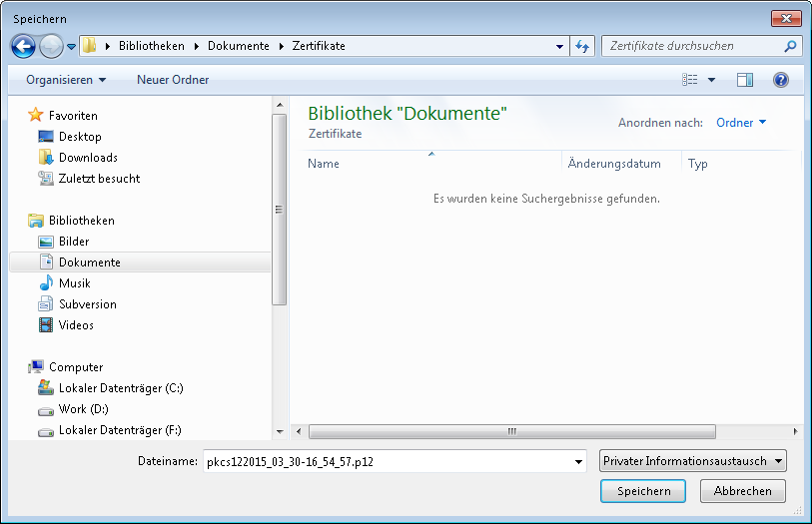The image size is (812, 524).
Task: Click the back navigation arrow button
Action: click(23, 46)
